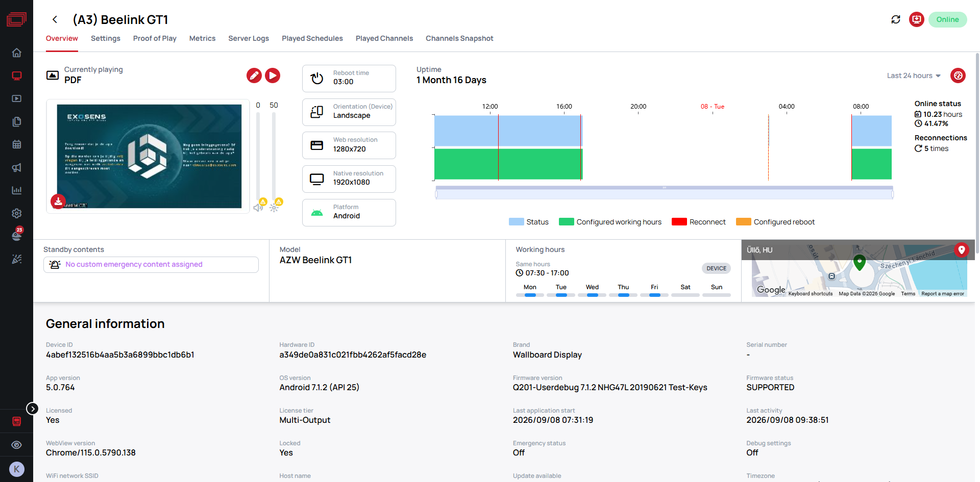The image size is (980, 482).
Task: Open the Channels Snapshot tab
Action: coord(459,38)
